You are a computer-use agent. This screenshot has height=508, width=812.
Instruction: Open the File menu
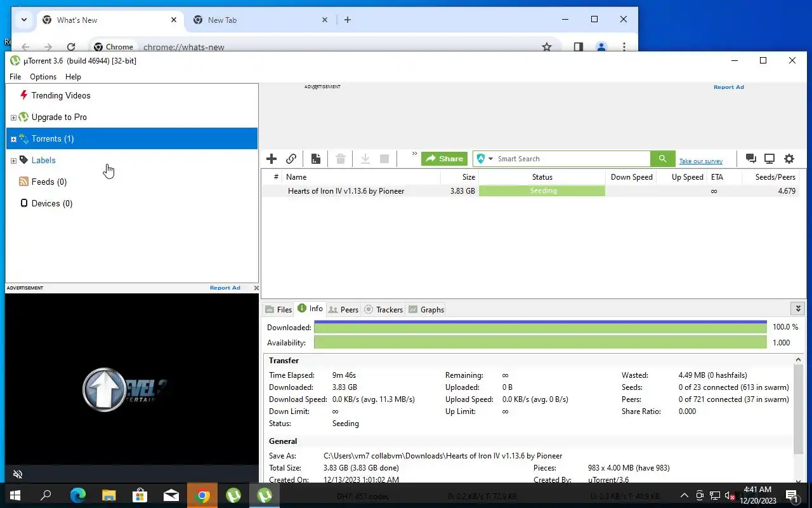[15, 77]
